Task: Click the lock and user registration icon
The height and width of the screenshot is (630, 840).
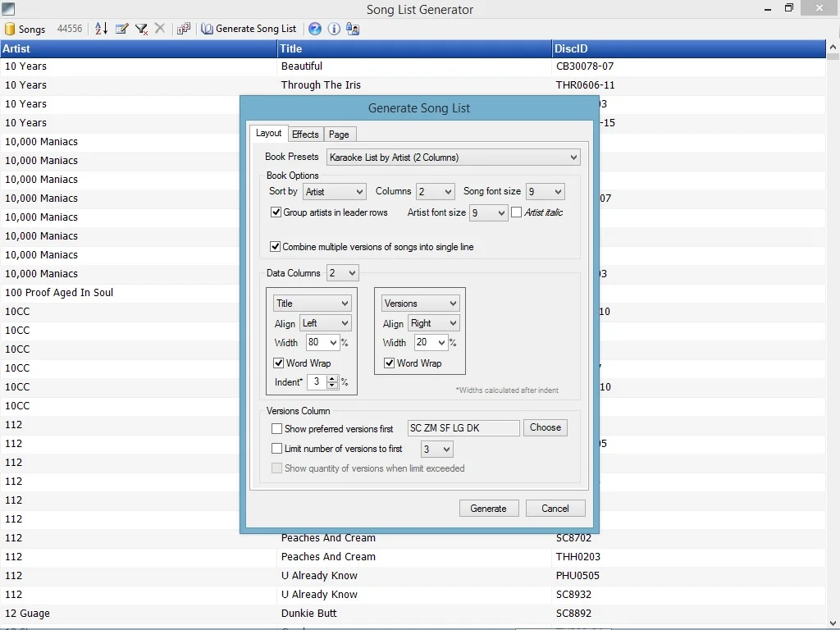Action: (353, 29)
